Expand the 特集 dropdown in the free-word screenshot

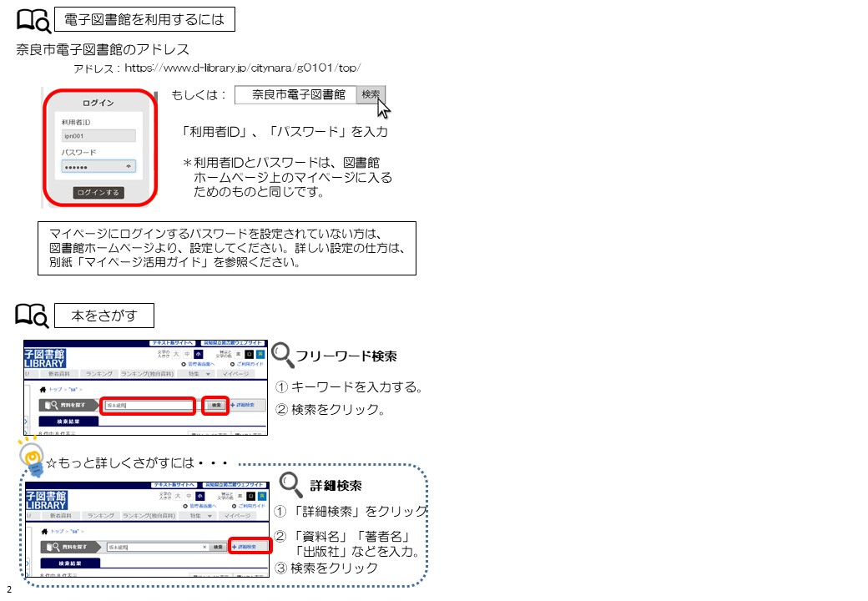(x=199, y=375)
